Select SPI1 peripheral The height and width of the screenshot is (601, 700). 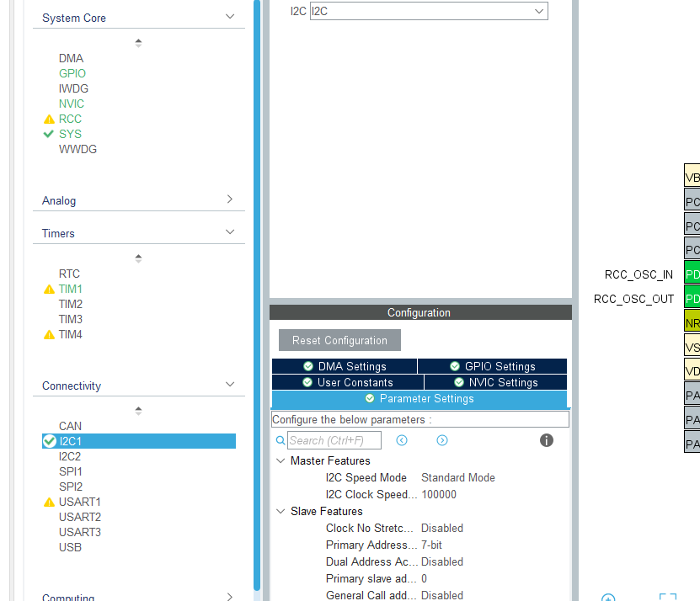point(71,472)
